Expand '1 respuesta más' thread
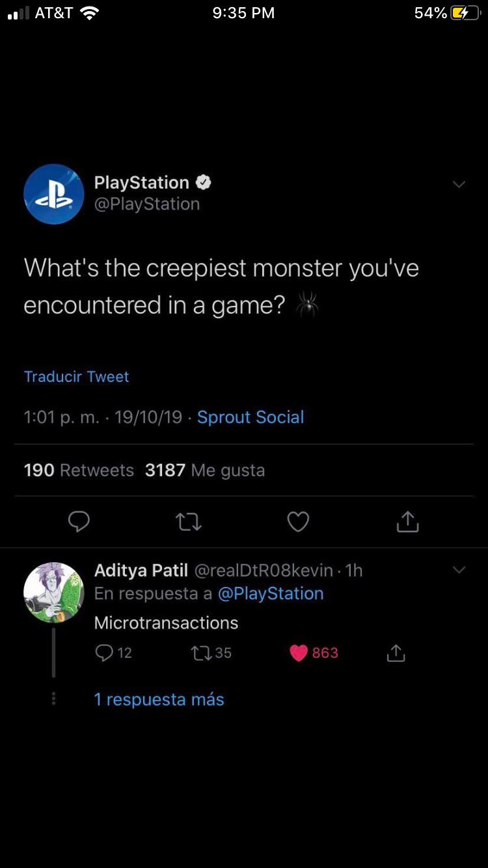Screen dimensions: 488x868 tap(159, 699)
